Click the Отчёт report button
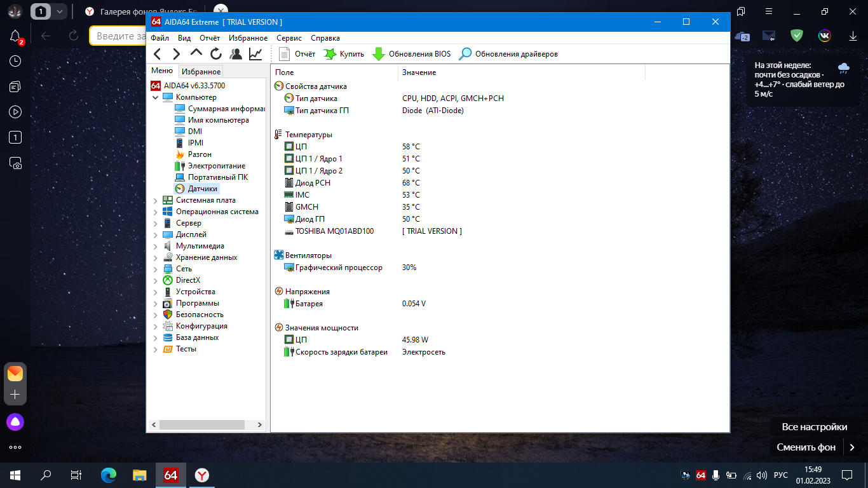Viewport: 868px width, 488px height. tap(297, 54)
